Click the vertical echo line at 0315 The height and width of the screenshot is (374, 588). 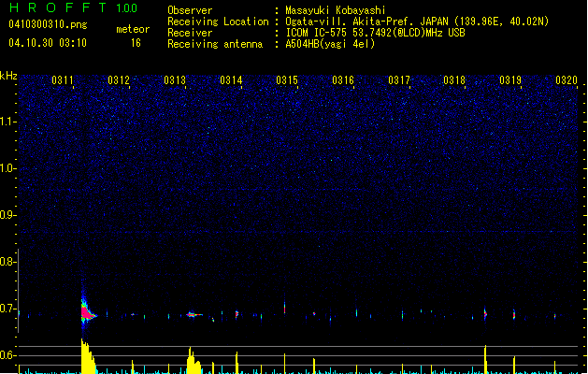click(284, 308)
